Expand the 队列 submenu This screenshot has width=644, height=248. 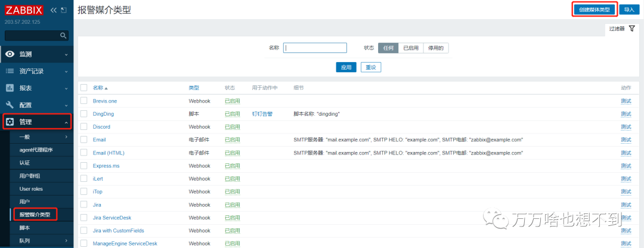click(66, 241)
